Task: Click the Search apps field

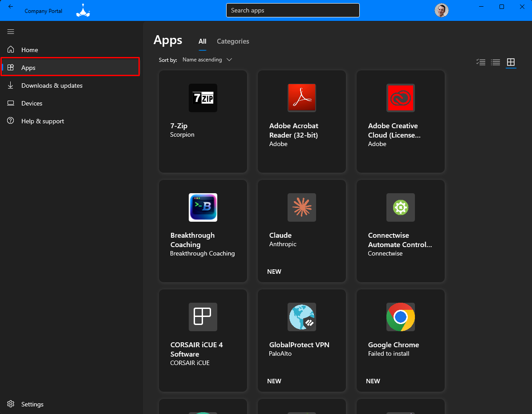Action: pyautogui.click(x=292, y=10)
